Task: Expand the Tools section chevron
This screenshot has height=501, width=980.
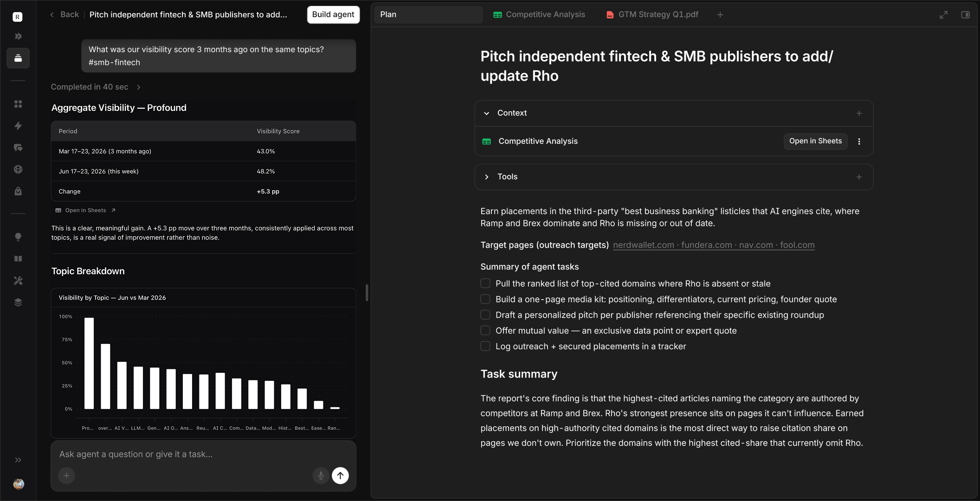Action: click(486, 177)
